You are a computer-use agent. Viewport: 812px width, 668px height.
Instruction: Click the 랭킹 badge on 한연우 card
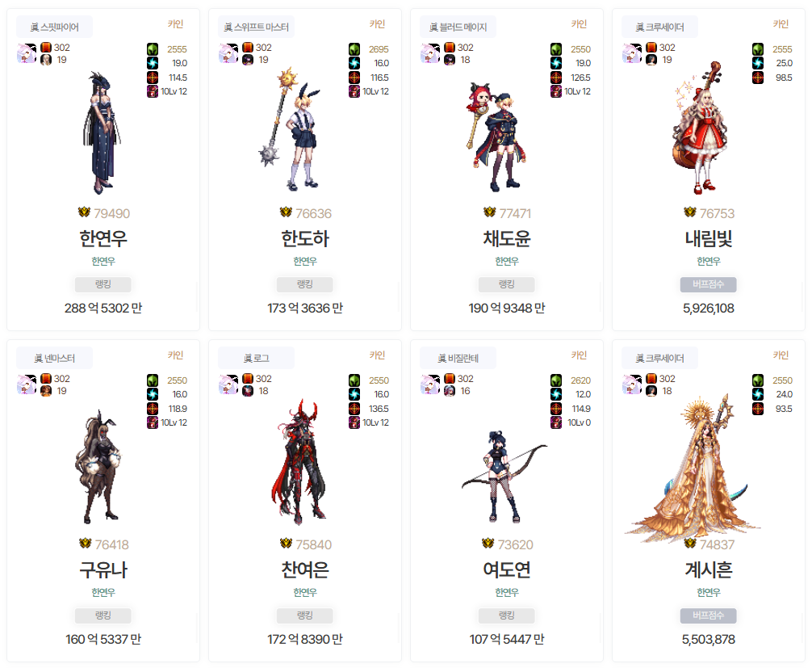103,284
